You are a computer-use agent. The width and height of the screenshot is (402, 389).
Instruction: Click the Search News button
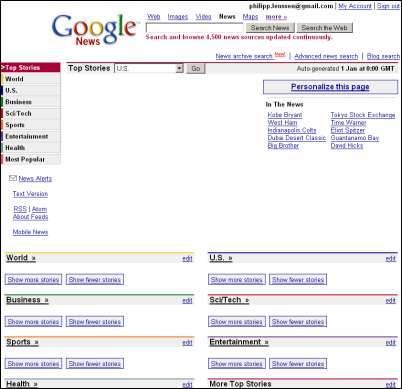click(270, 28)
